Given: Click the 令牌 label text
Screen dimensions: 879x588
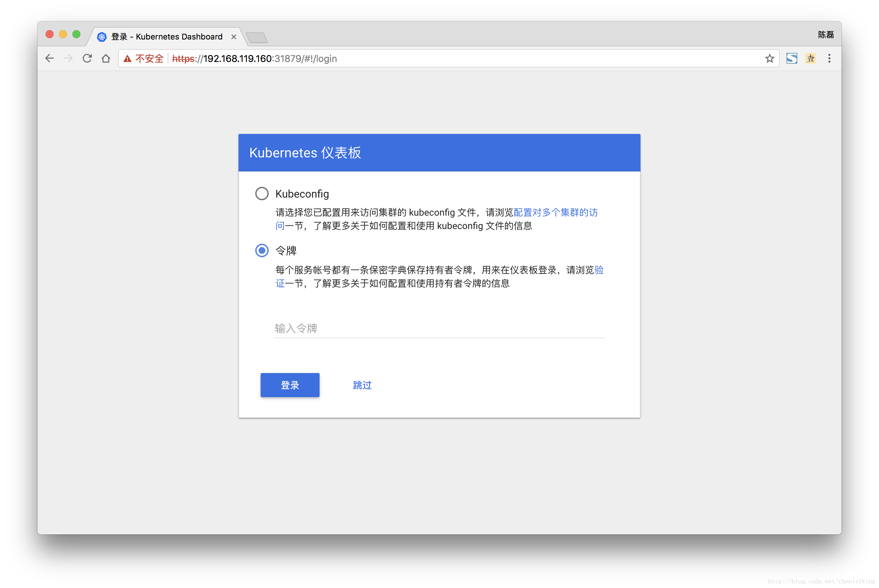Looking at the screenshot, I should (x=286, y=250).
